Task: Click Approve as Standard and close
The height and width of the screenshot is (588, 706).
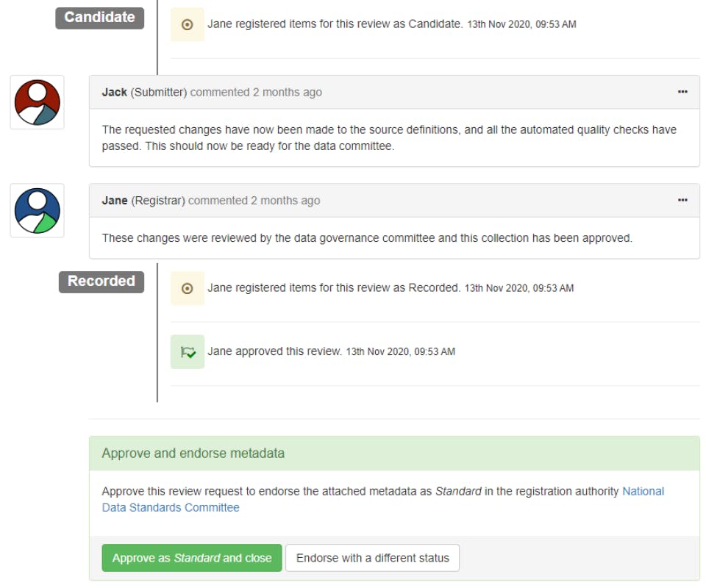Action: (192, 558)
